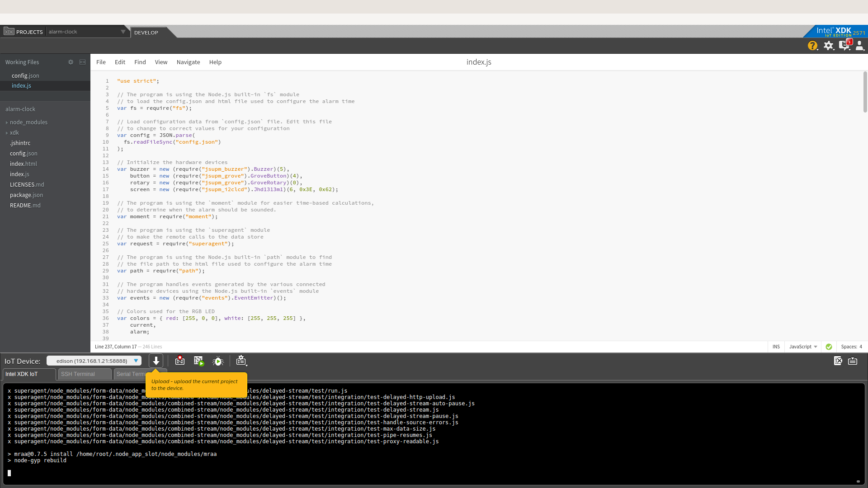Click the mraa@0.7.5 install console line
868x488 pixels.
(x=112, y=454)
